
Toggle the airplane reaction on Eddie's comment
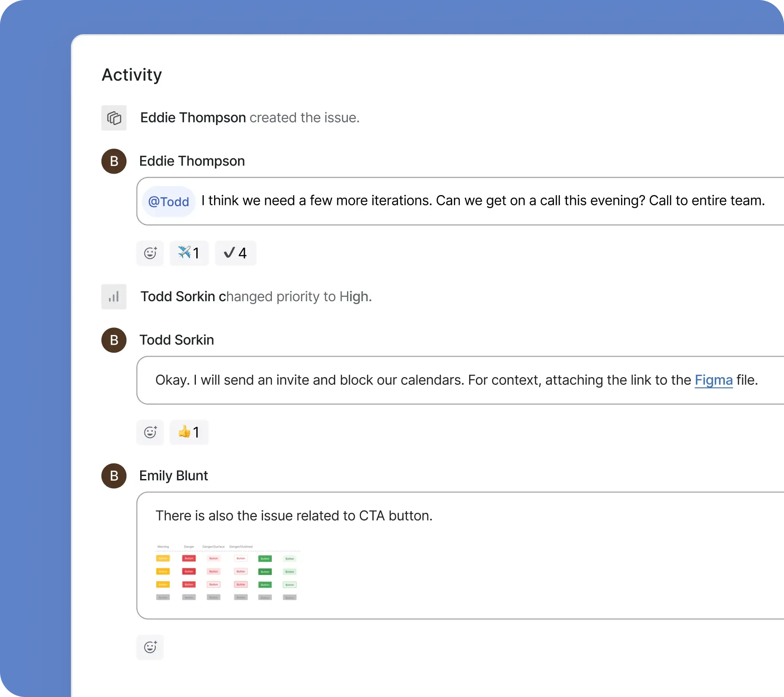[189, 253]
